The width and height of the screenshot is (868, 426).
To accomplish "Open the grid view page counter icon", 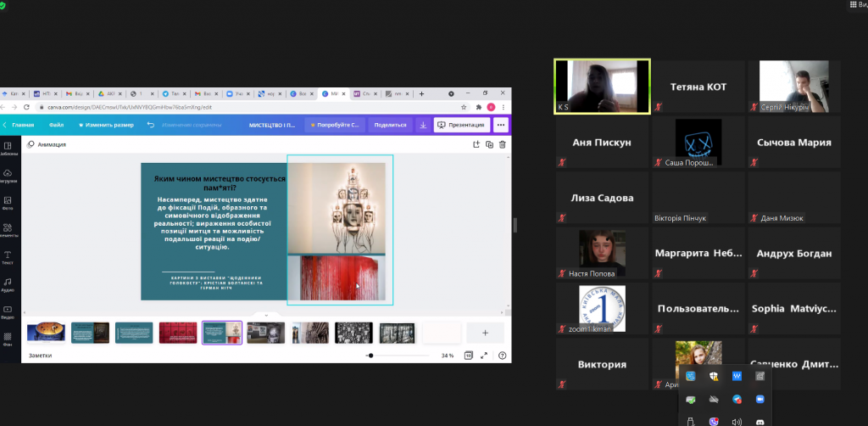I will coord(468,356).
